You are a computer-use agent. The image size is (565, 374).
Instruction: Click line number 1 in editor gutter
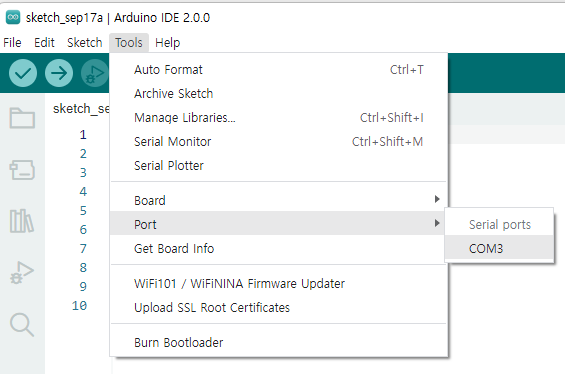[83, 135]
